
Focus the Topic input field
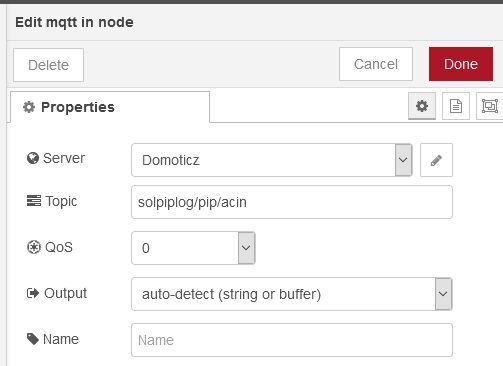click(292, 202)
